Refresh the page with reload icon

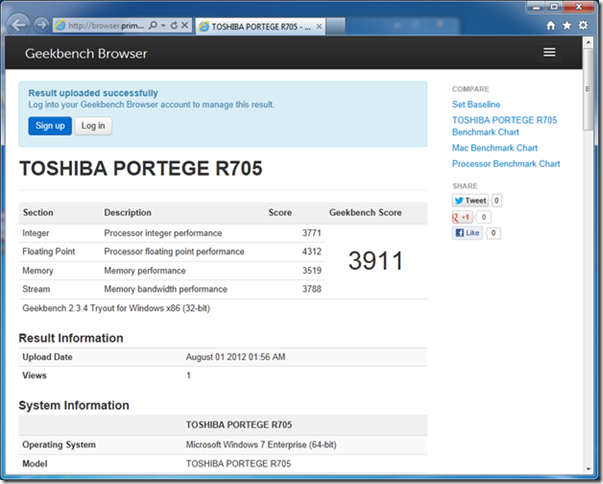click(174, 25)
